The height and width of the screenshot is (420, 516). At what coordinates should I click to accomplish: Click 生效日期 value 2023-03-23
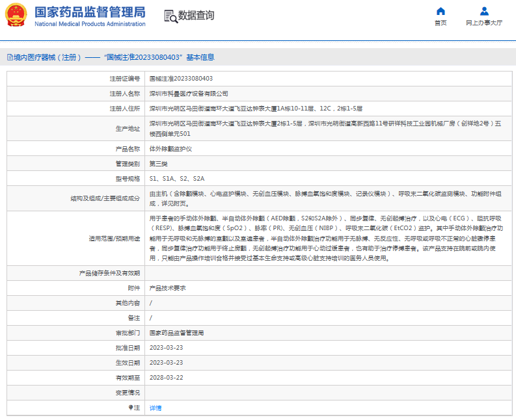pos(166,362)
